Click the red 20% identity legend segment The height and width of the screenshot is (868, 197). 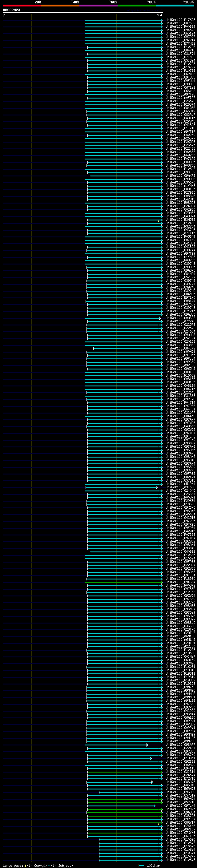22,6
